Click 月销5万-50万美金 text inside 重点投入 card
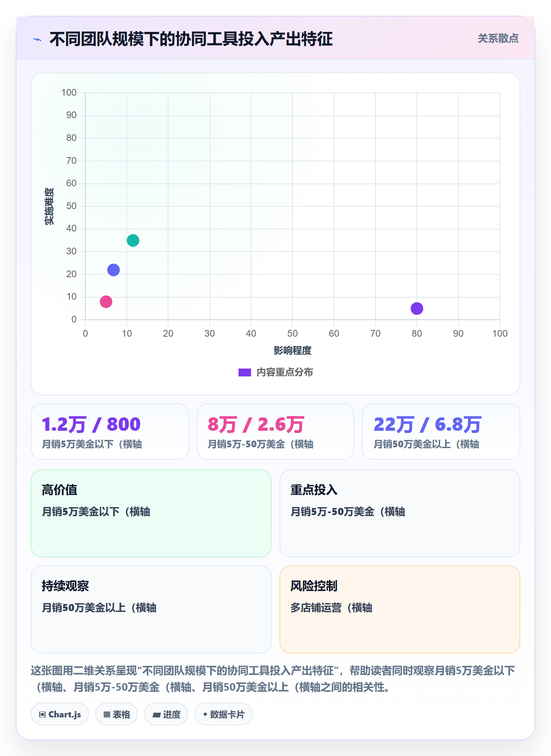The width and height of the screenshot is (551, 756). point(348,511)
